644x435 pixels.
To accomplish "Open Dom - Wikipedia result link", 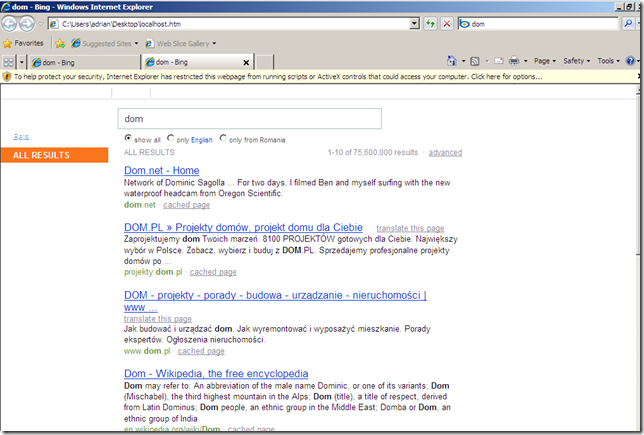I will pos(216,373).
